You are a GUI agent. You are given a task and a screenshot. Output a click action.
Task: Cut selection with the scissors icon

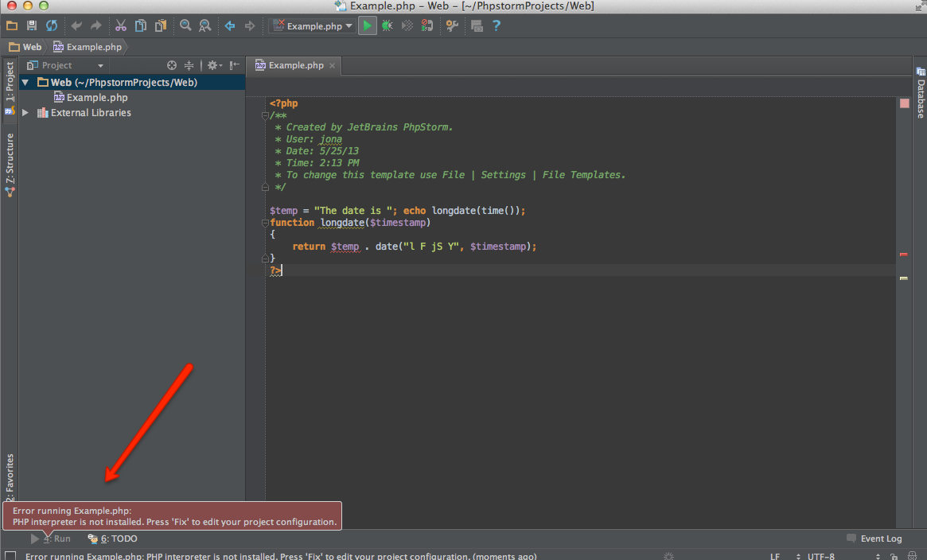[x=121, y=26]
